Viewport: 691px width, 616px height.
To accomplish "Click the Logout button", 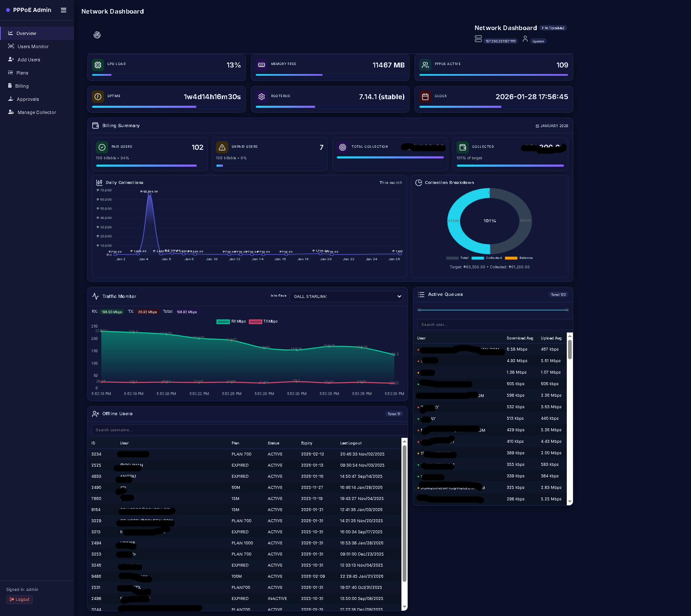I will click(19, 599).
